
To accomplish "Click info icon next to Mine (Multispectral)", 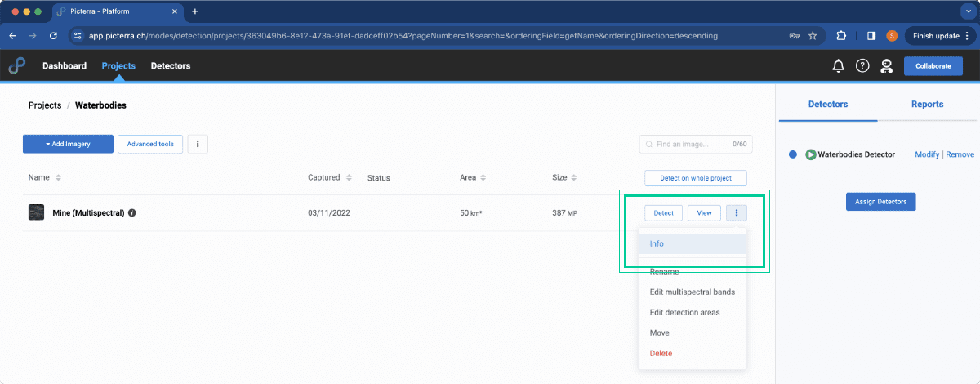I will (132, 213).
